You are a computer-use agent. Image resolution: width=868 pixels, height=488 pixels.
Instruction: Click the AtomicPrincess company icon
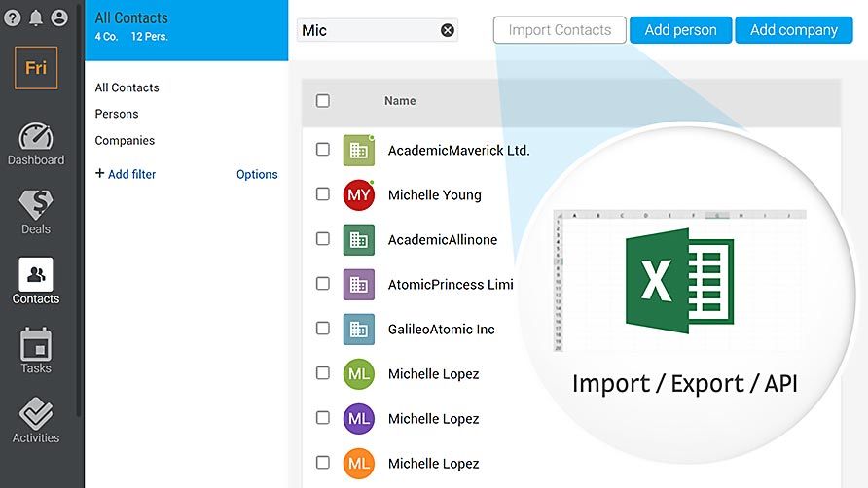click(359, 285)
